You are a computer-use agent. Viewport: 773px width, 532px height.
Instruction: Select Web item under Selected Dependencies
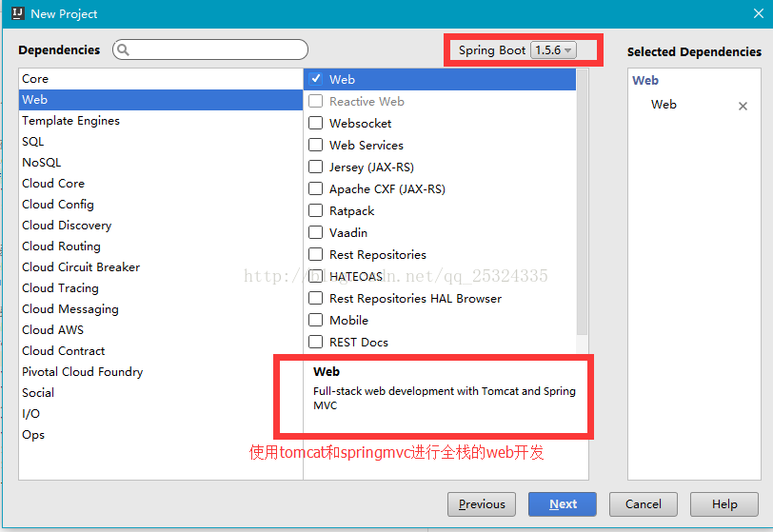(664, 105)
